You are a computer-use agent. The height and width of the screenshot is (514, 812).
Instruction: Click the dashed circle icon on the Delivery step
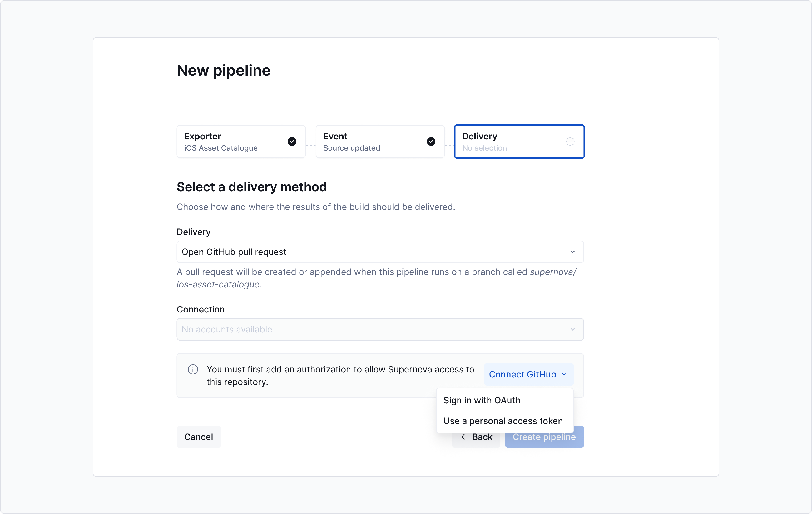[x=570, y=141]
